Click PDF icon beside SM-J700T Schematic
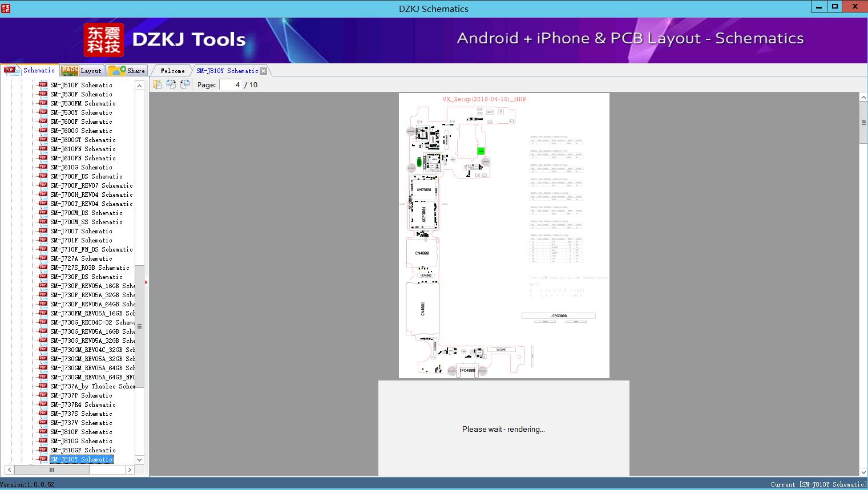 [x=43, y=230]
